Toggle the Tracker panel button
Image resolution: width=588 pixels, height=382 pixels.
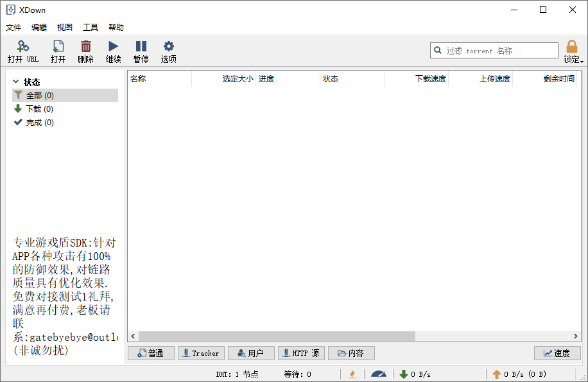coord(201,353)
